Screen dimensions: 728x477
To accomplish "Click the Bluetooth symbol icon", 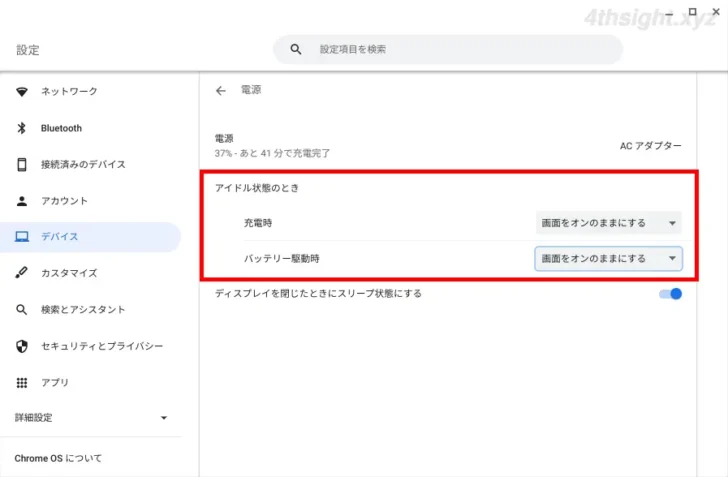I will coord(22,128).
